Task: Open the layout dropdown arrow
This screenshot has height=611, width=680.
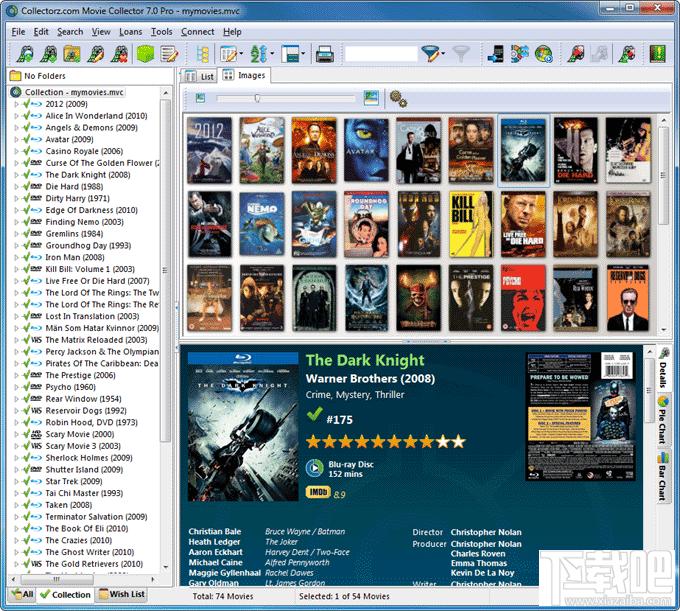Action: point(303,54)
